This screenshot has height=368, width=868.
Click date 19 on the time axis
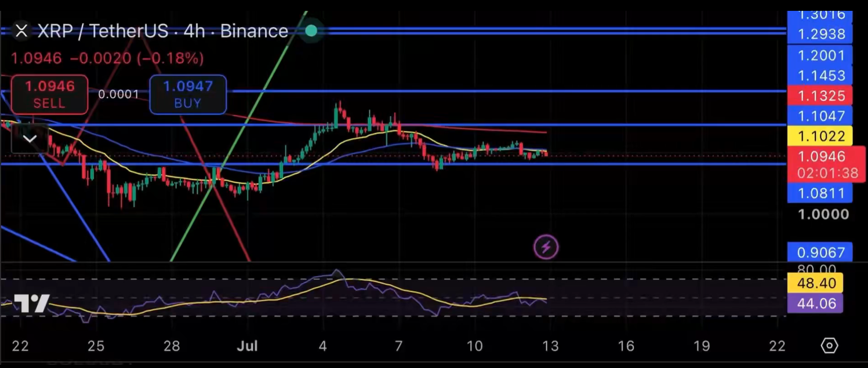[702, 346]
